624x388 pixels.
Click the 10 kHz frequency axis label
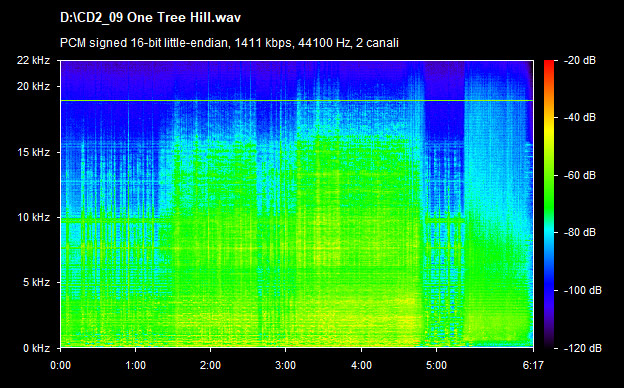(x=33, y=218)
